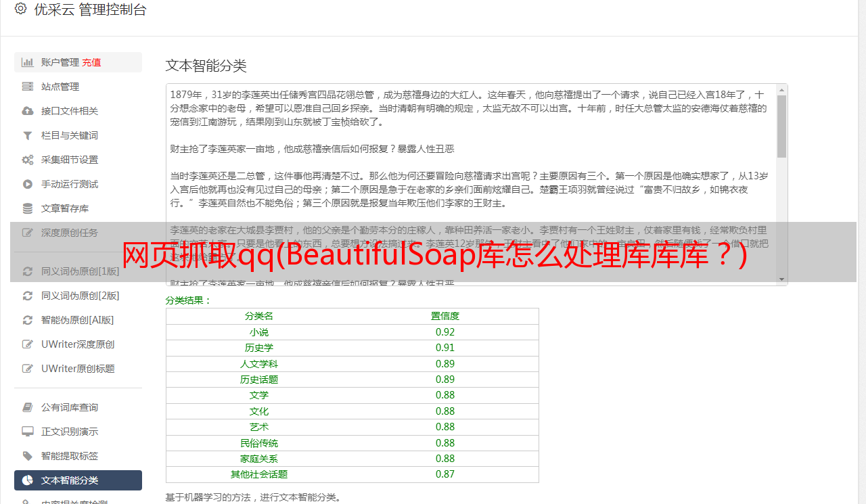
Task: Click the book icon for 公有词库查询
Action: 28,407
